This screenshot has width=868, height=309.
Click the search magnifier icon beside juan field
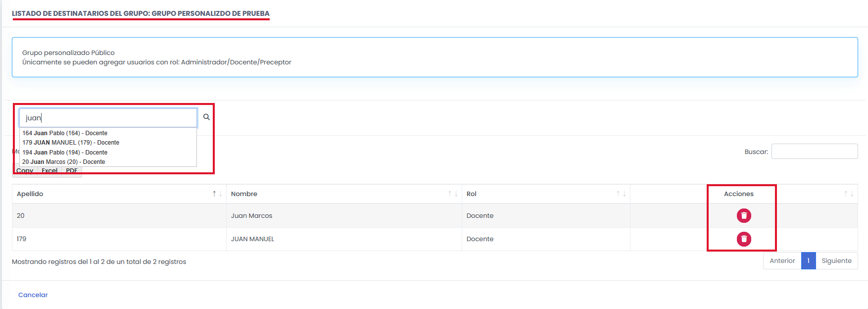[x=206, y=117]
